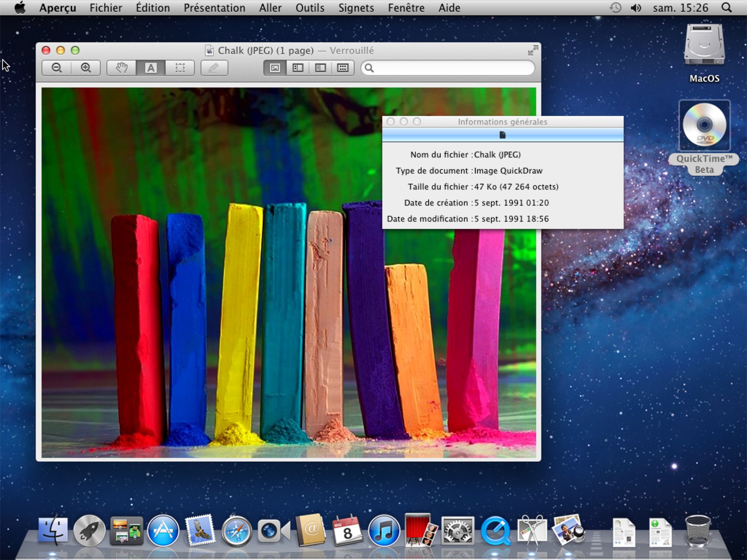
Task: Open the volume control in menu bar
Action: coord(635,8)
